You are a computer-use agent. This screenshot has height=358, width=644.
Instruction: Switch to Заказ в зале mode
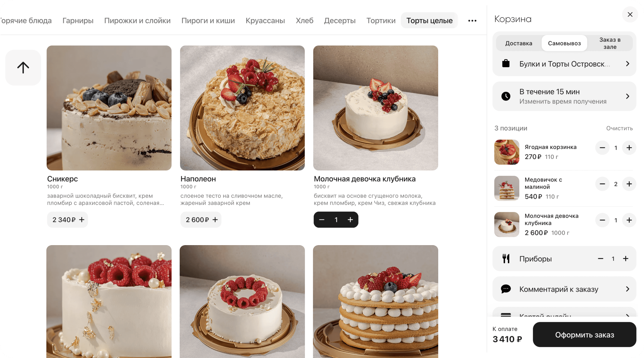pos(609,43)
